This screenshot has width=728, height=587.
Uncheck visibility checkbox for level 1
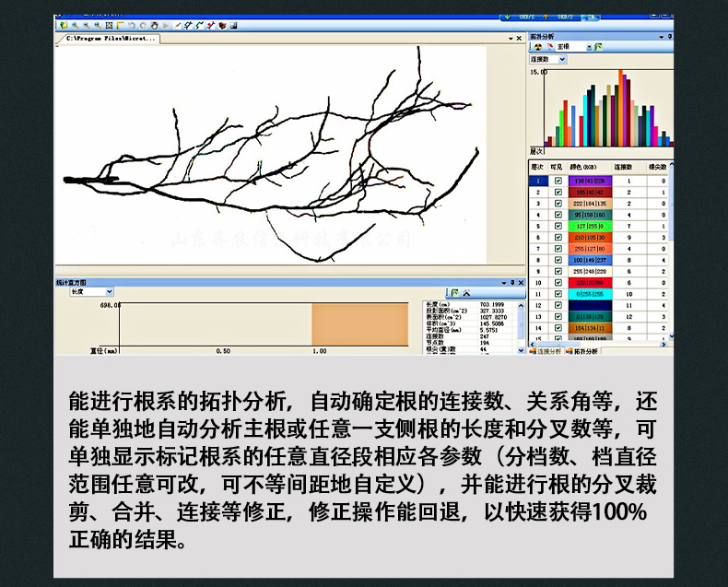558,182
